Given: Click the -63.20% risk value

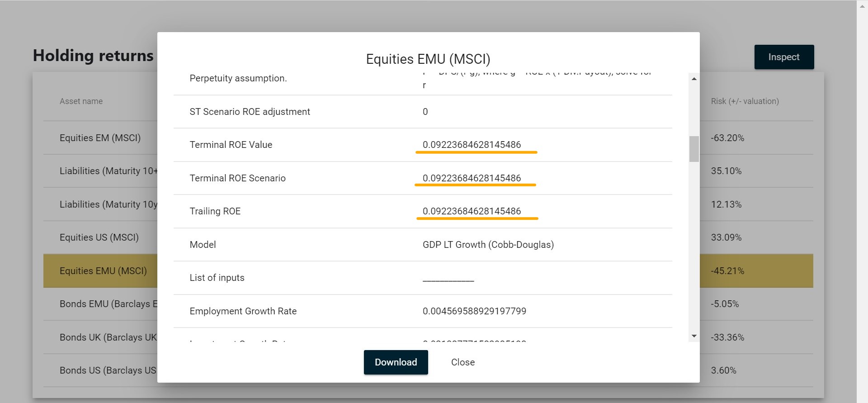Looking at the screenshot, I should click(x=727, y=138).
